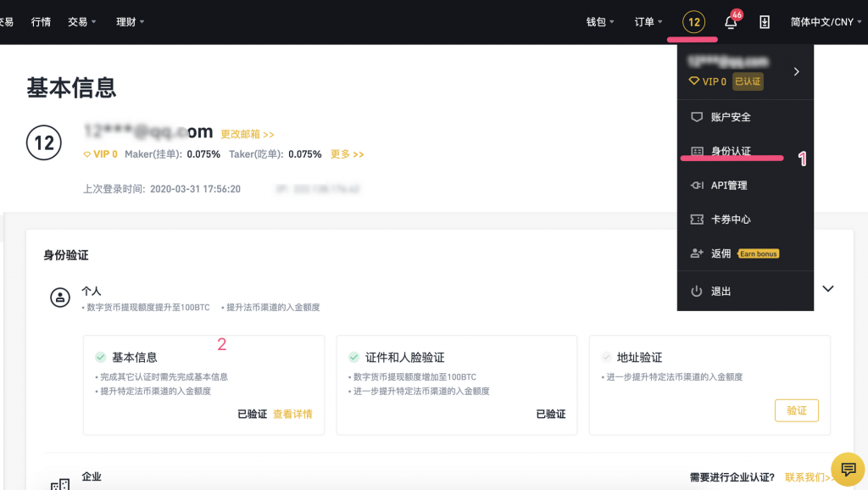This screenshot has height=490, width=868.
Task: Open the 理财 menu
Action: point(124,21)
